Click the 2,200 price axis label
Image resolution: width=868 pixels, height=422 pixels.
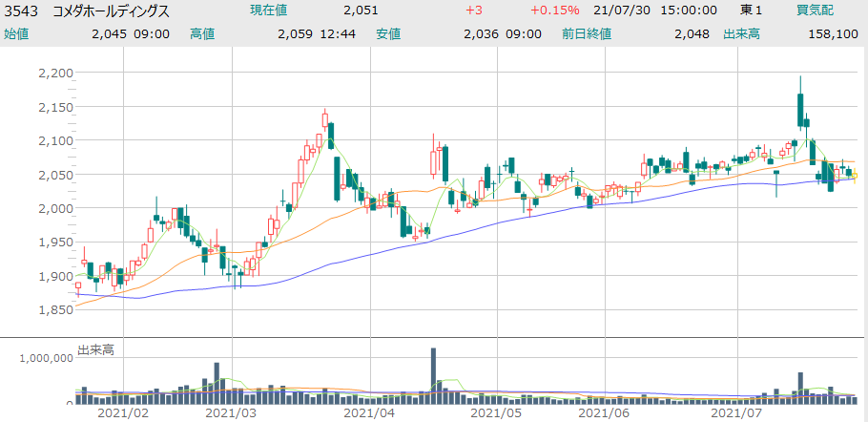click(55, 73)
